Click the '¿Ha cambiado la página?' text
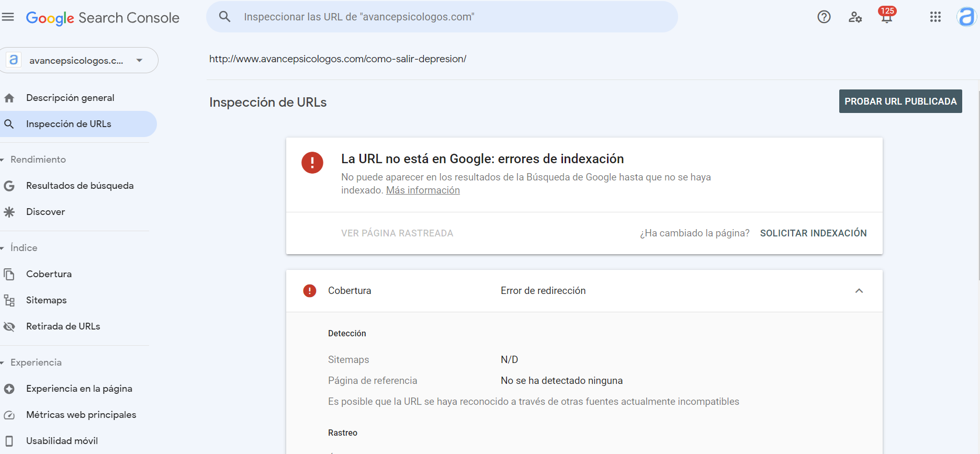Screen dimensions: 980x454 tap(695, 233)
